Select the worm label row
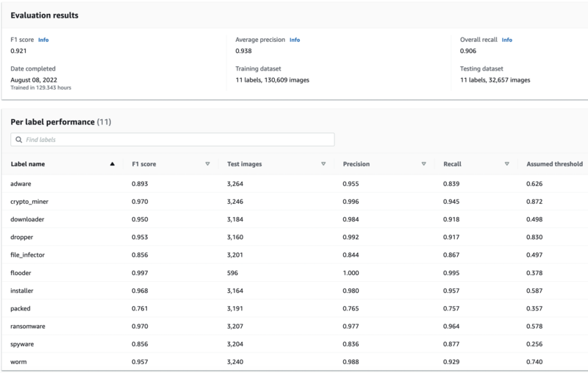This screenshot has height=373, width=588. (295, 362)
